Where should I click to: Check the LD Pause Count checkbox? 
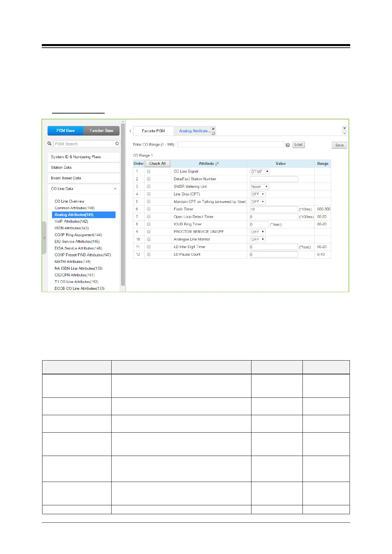click(x=149, y=254)
